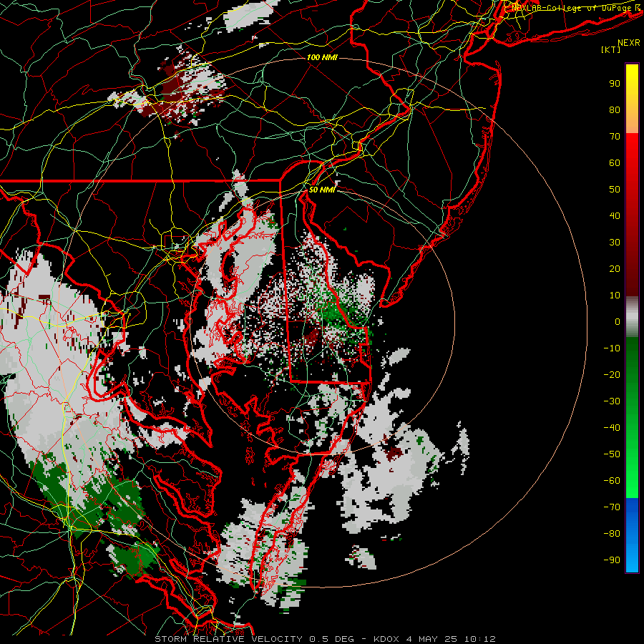The image size is (644, 644).
Task: Click the "[KT]" units label
Action: click(610, 49)
